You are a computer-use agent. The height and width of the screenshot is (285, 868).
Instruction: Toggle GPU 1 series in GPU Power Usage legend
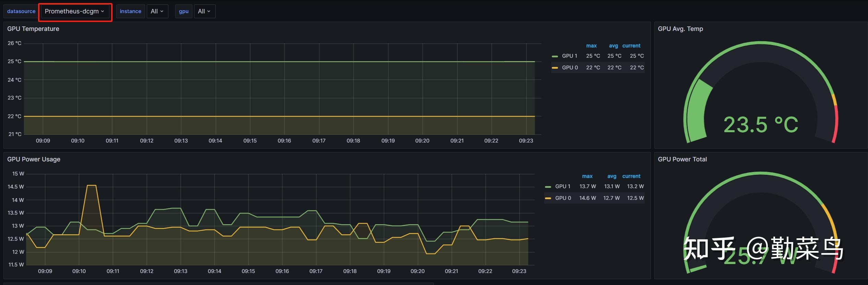(x=562, y=186)
